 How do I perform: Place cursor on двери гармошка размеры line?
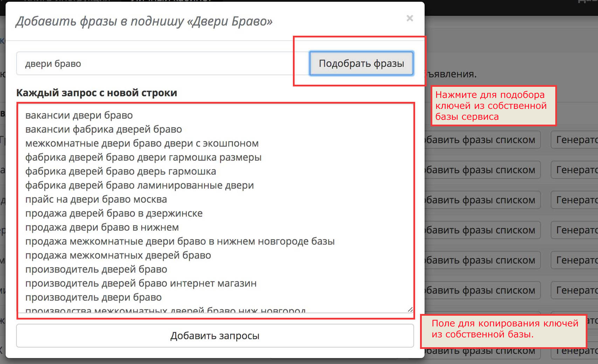[143, 157]
